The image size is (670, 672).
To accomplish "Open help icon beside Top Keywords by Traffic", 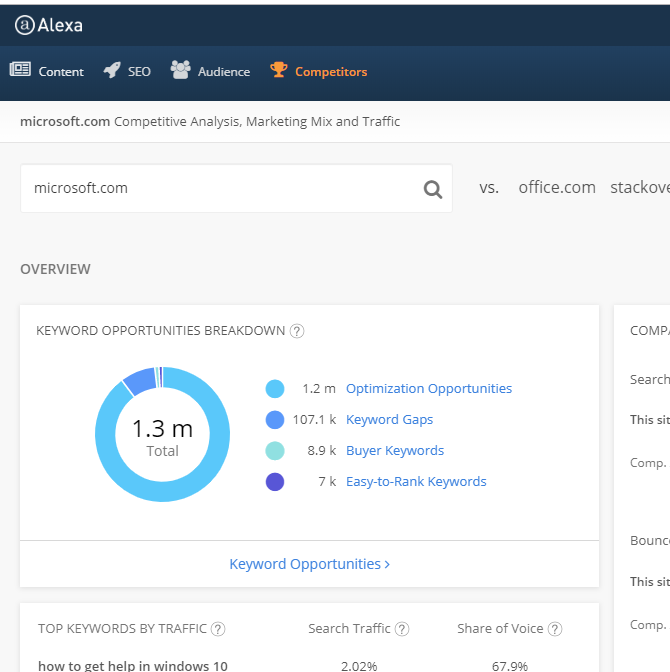I will pyautogui.click(x=218, y=629).
